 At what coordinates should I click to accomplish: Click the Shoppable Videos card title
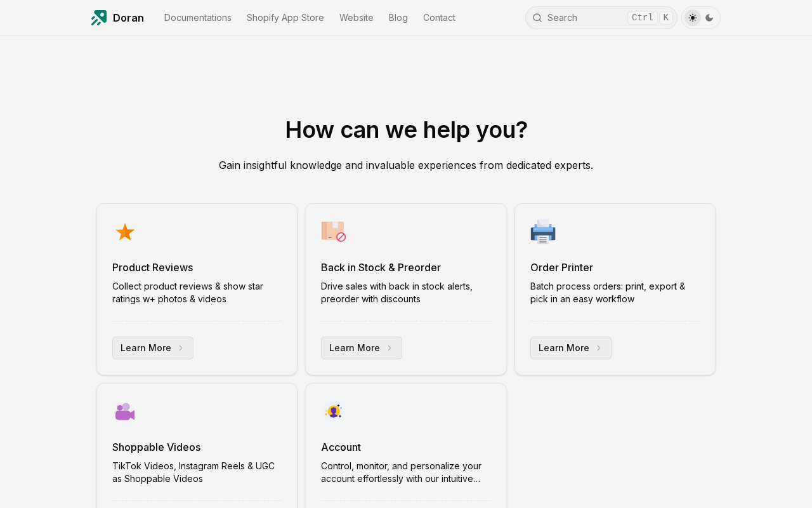(x=156, y=447)
